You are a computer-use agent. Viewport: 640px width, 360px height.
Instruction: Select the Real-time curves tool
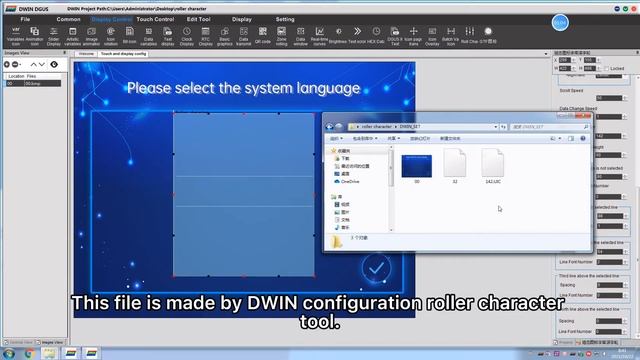click(x=320, y=36)
